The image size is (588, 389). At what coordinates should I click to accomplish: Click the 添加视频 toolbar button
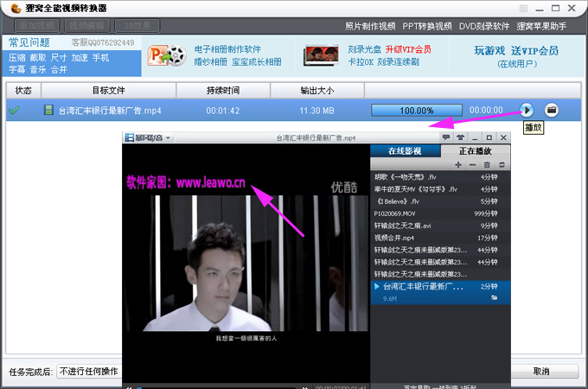click(36, 26)
